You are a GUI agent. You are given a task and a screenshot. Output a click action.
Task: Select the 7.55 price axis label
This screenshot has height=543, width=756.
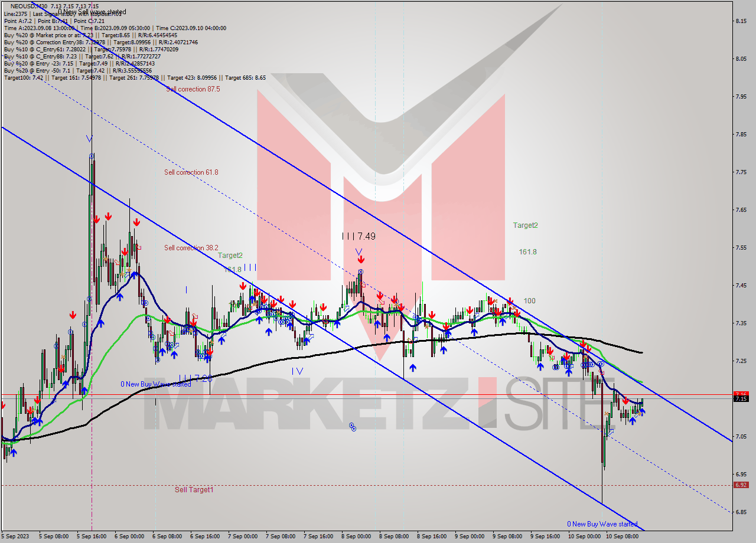(x=741, y=247)
